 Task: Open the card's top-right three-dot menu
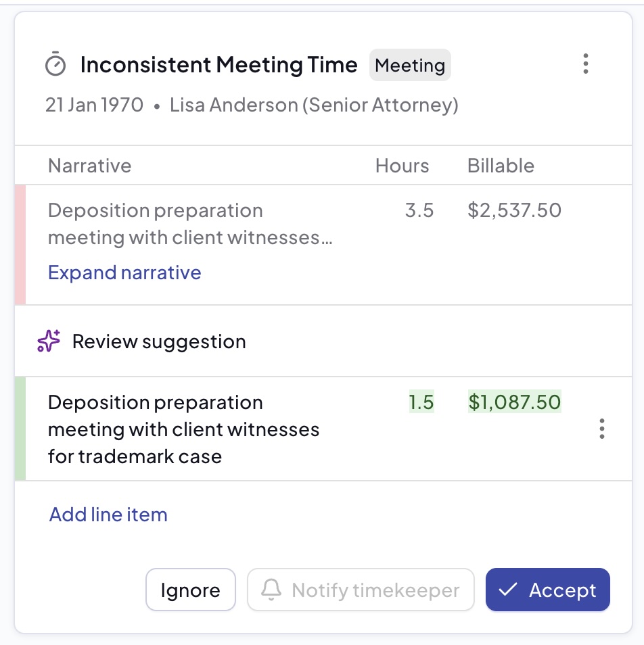[x=586, y=64]
